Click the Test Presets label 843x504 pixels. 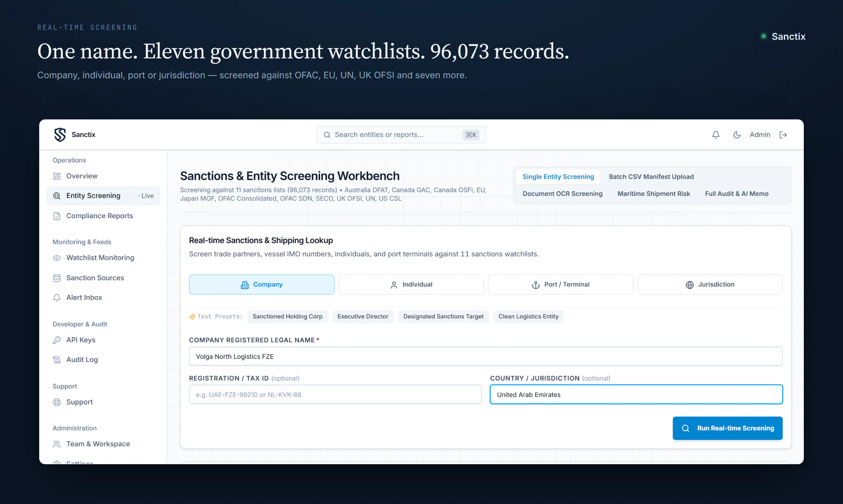point(220,317)
